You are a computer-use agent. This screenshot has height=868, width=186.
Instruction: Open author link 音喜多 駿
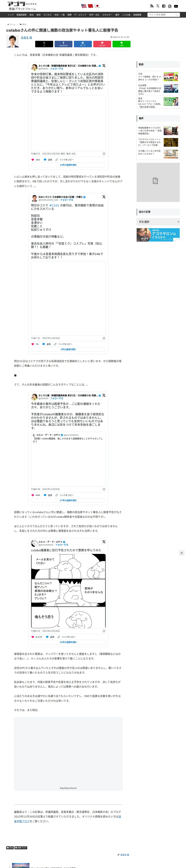tap(26, 38)
